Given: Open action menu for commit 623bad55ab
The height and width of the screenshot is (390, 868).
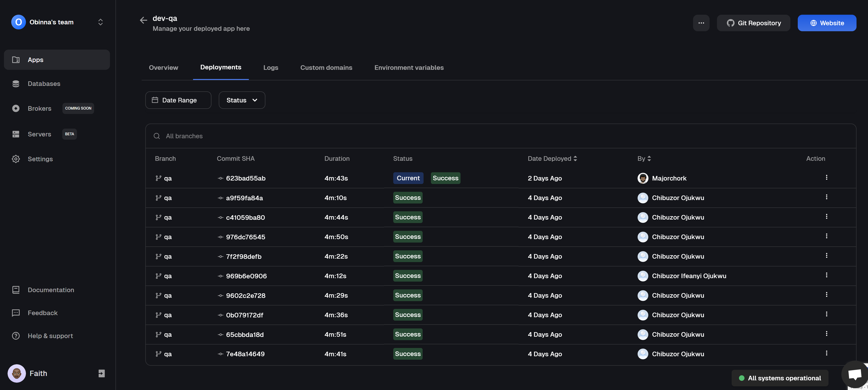Looking at the screenshot, I should pos(826,177).
